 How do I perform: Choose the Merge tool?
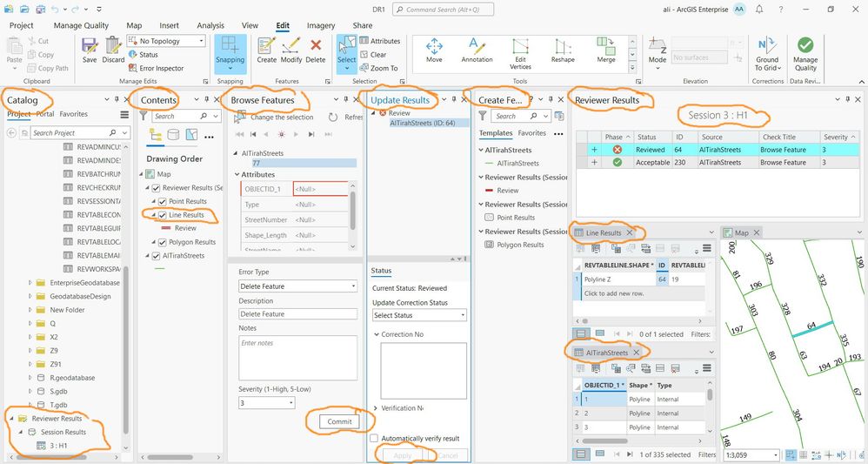pos(605,50)
